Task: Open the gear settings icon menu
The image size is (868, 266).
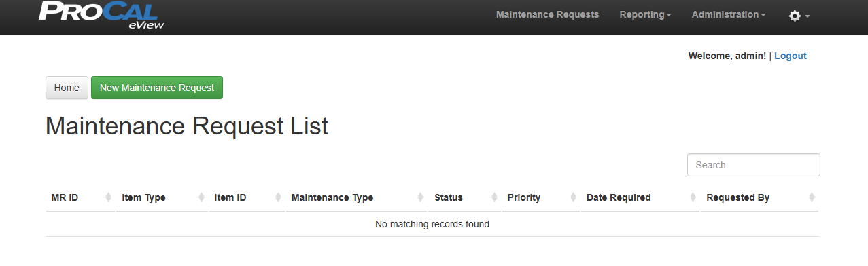Action: coord(795,15)
